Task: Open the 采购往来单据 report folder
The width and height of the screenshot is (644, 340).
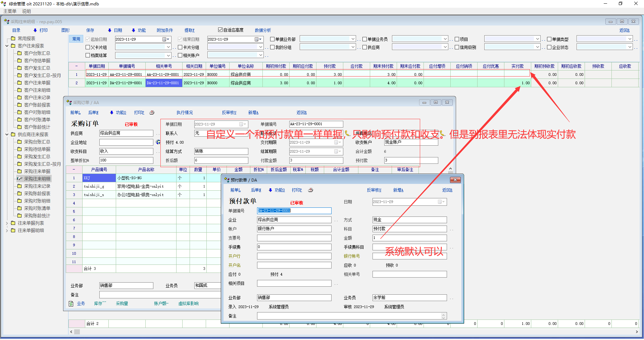Action: pos(37,172)
